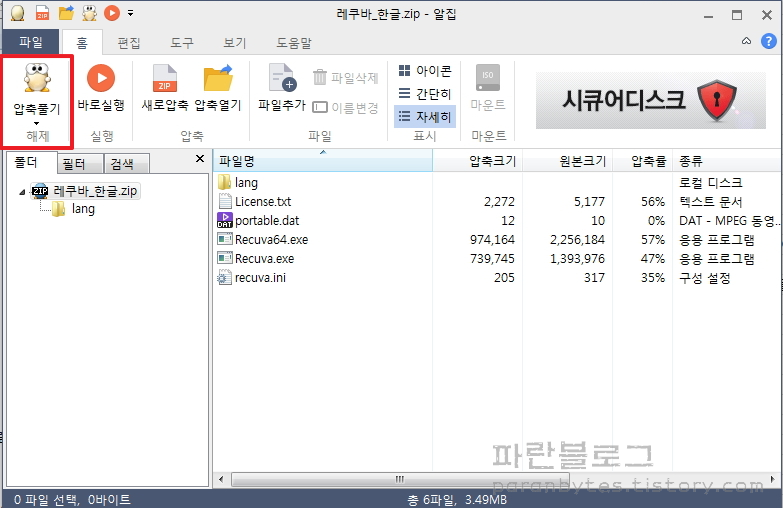Click the License.txt document icon
Image resolution: width=783 pixels, height=508 pixels.
tap(225, 201)
